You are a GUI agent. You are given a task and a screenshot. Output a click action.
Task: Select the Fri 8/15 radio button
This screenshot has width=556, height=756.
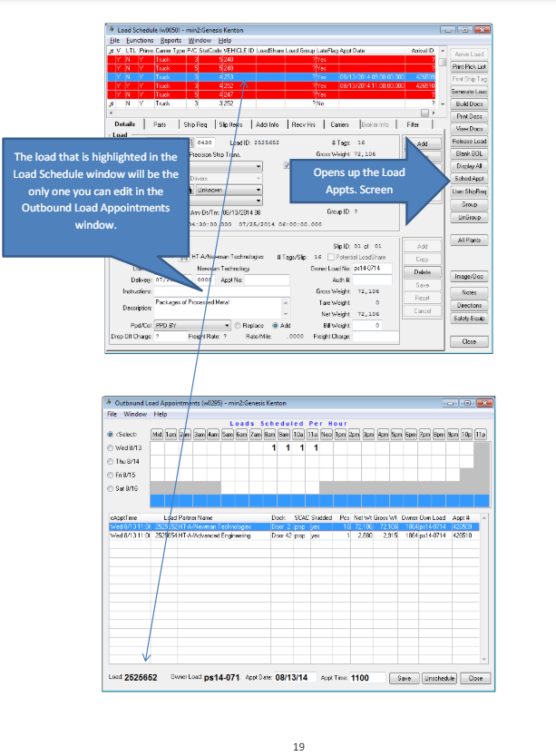(x=111, y=475)
